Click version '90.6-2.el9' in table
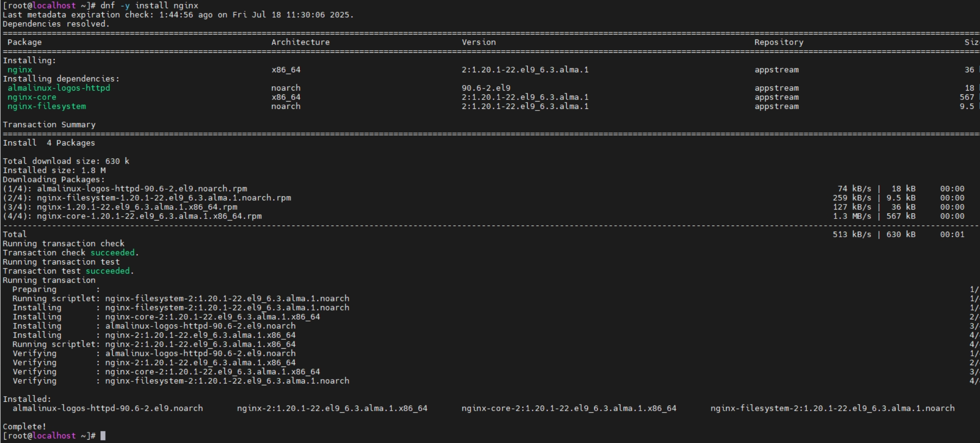This screenshot has height=443, width=980. click(486, 88)
